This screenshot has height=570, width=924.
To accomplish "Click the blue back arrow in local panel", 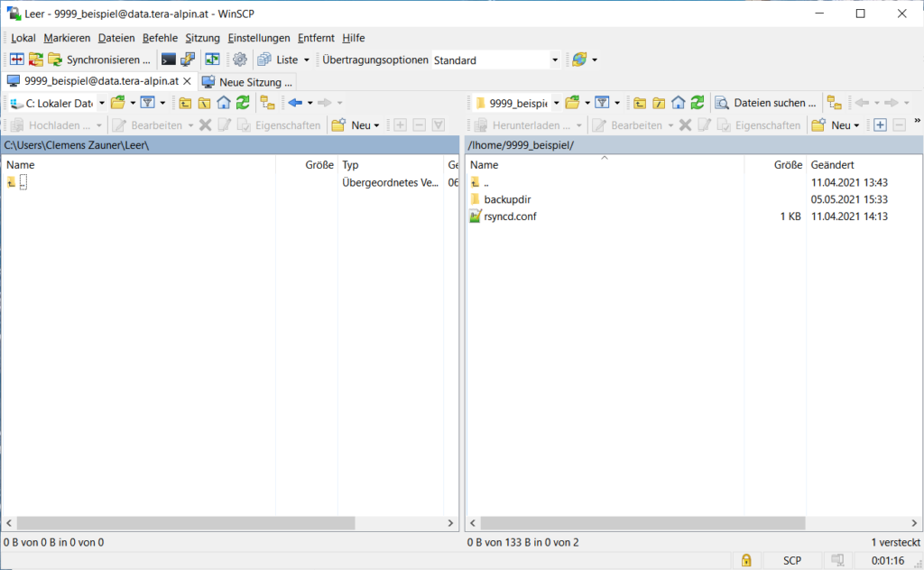I will point(295,103).
